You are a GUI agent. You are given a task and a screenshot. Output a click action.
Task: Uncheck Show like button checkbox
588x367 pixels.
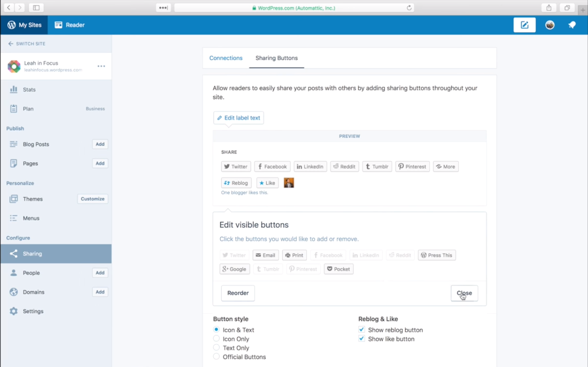click(x=361, y=339)
